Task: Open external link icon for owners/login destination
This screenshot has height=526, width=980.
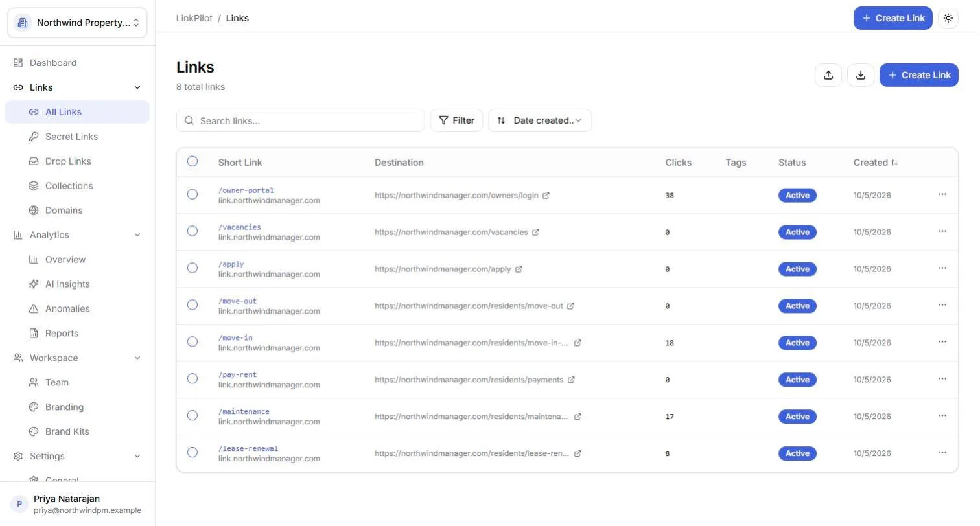Action: [546, 196]
